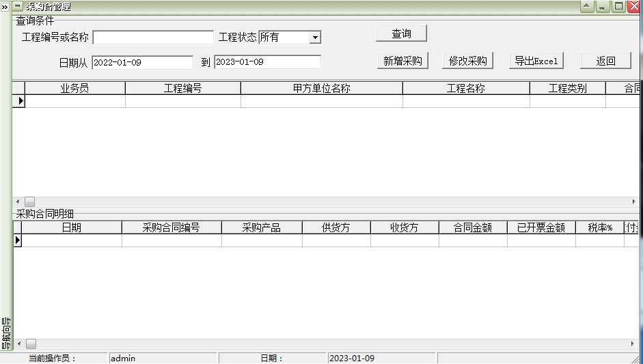The height and width of the screenshot is (364, 643).
Task: Click the 修改采购 button
Action: (x=467, y=61)
